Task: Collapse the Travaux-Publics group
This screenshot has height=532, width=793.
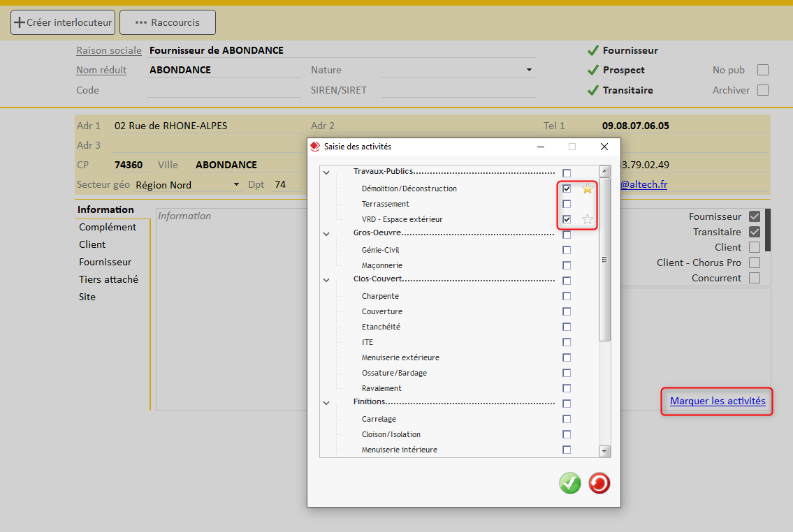Action: tap(326, 172)
